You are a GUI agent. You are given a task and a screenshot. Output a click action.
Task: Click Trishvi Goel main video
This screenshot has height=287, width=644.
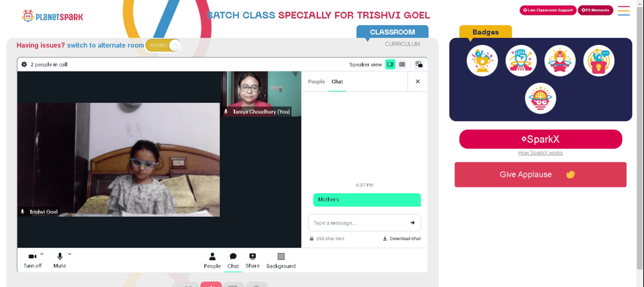click(118, 160)
